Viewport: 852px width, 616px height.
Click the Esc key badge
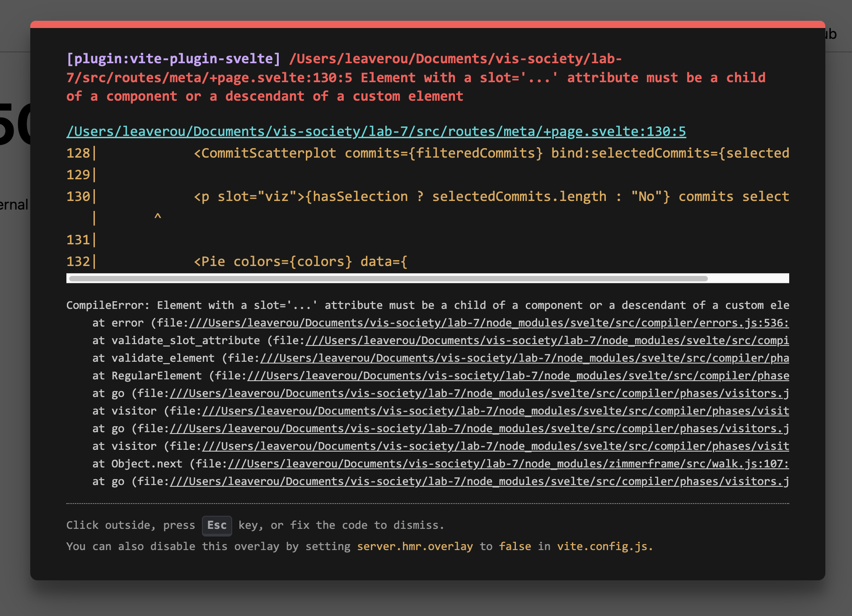pyautogui.click(x=217, y=525)
